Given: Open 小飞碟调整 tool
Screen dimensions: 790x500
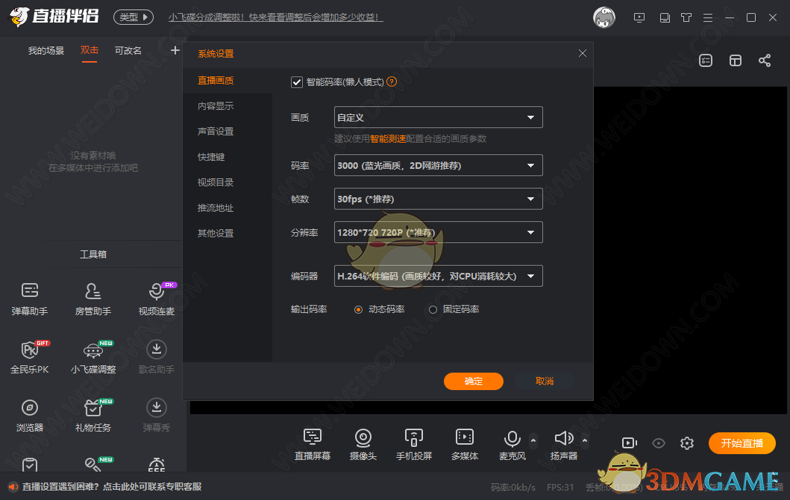Looking at the screenshot, I should click(93, 357).
